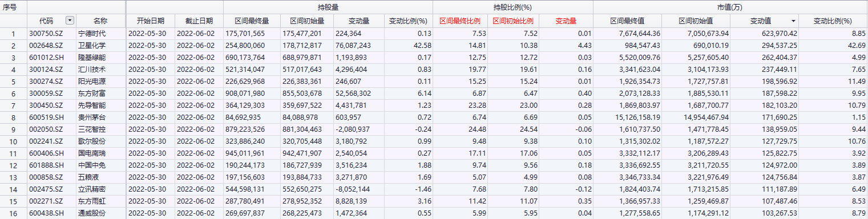Sort by the 名称 column header
Screen dimensions: 868x219
click(100, 21)
